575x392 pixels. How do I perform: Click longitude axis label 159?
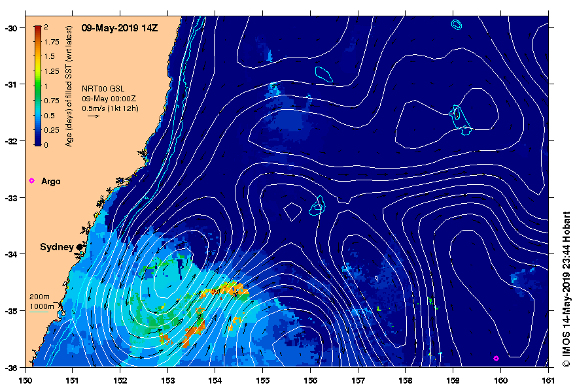453,381
